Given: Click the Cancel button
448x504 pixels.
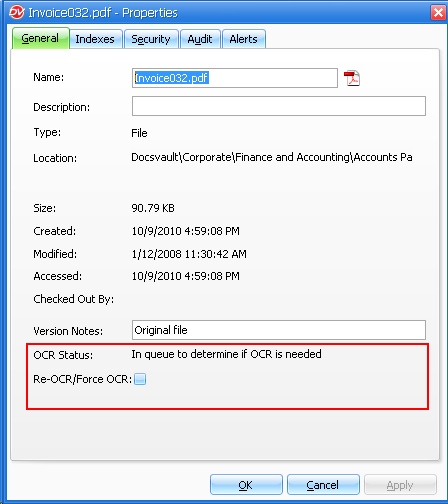Looking at the screenshot, I should click(x=323, y=485).
